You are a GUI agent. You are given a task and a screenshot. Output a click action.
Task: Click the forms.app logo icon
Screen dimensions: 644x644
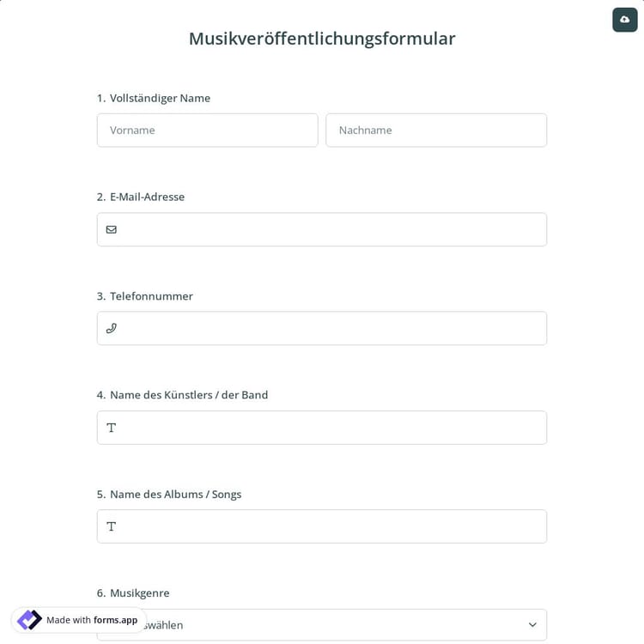pos(29,620)
